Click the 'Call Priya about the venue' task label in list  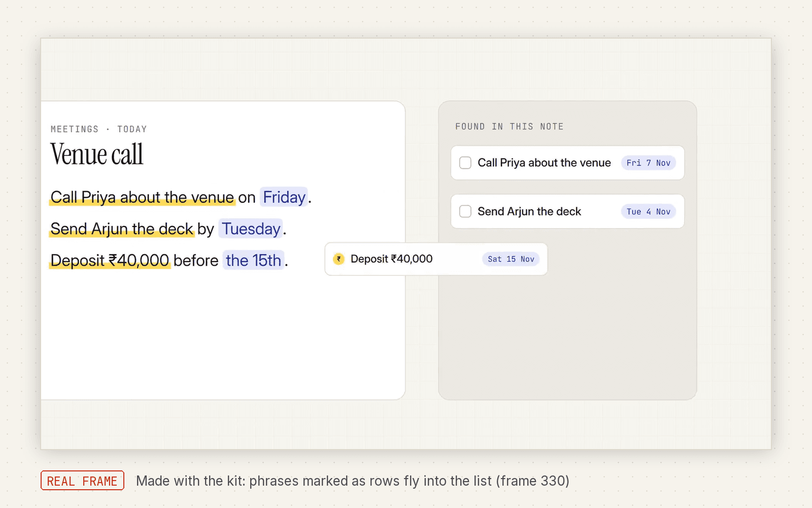point(544,163)
